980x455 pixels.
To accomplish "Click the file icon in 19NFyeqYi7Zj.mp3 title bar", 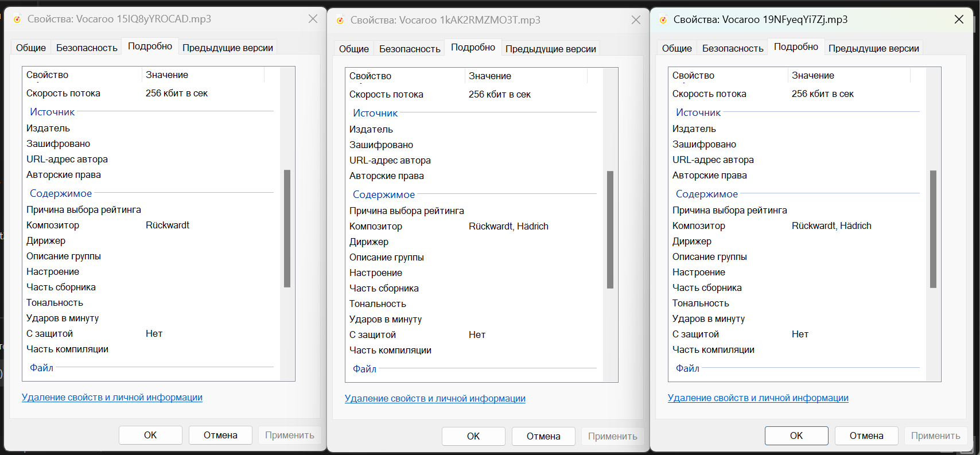I will coord(663,20).
